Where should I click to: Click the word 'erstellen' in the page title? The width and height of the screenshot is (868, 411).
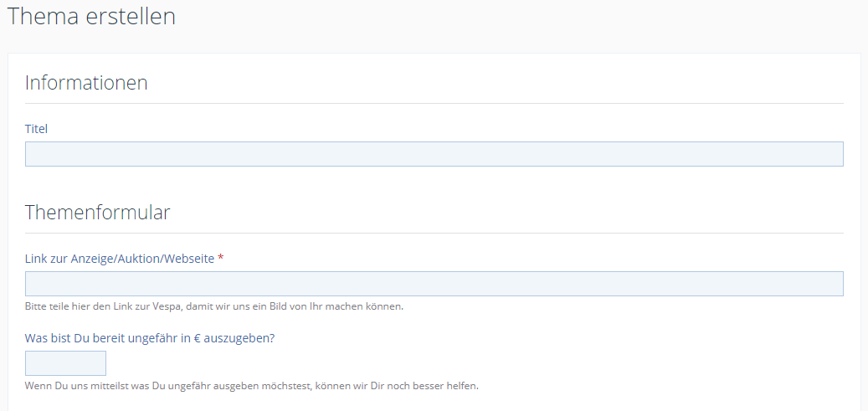131,17
